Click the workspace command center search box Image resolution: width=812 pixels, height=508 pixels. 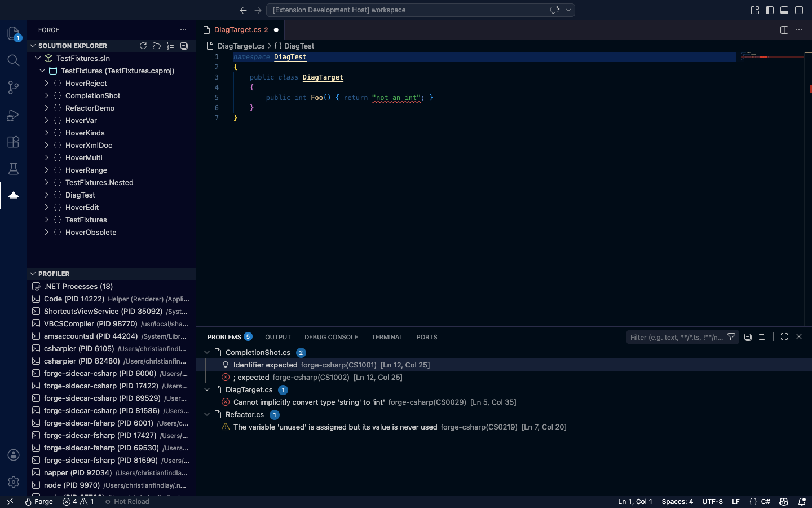tap(406, 10)
